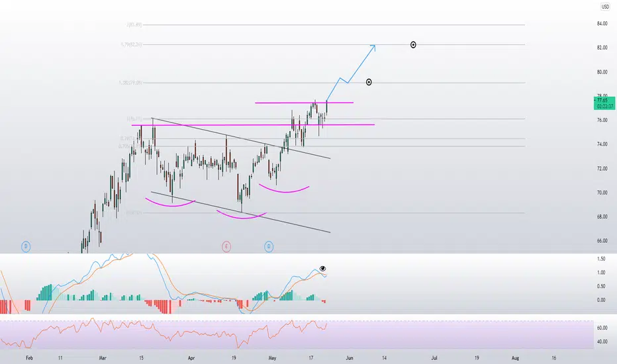617x364 pixels.
Task: Click the dividend D marker near Feb
Action: (26, 247)
